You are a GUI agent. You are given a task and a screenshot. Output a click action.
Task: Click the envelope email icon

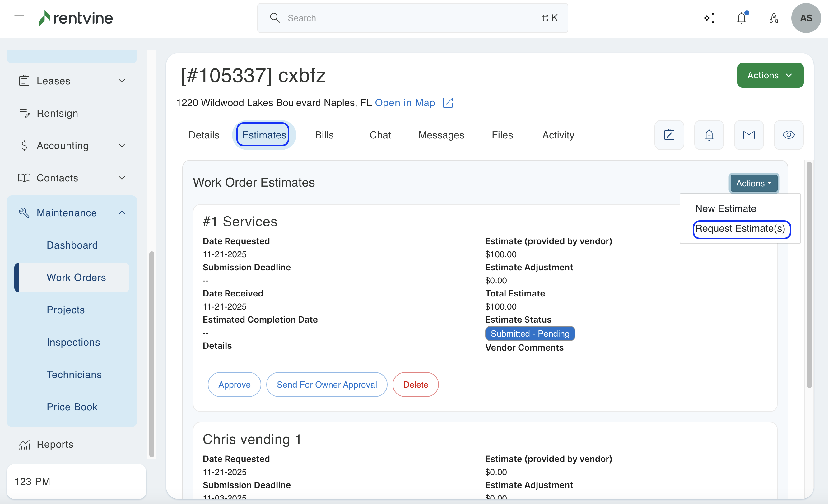[749, 135]
